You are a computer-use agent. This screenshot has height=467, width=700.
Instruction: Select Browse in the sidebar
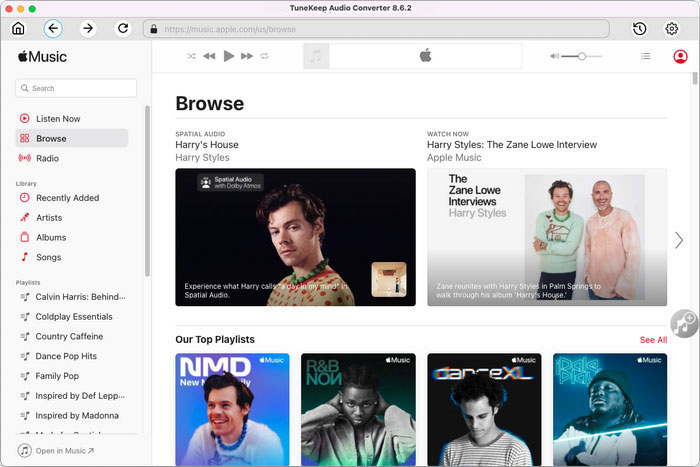pos(71,138)
